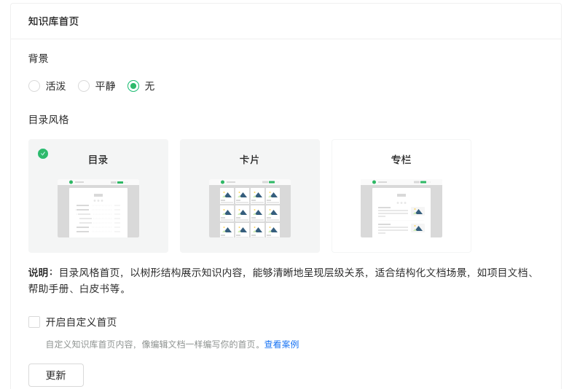Select the 平静 background radio button
Viewport: 588px width, 389px height.
pyautogui.click(x=84, y=86)
